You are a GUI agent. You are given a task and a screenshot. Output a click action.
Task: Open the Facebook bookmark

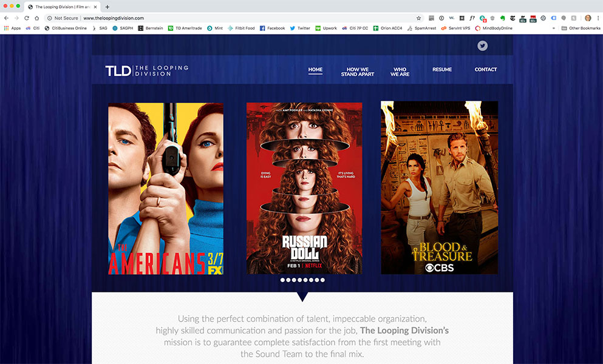[x=272, y=28]
